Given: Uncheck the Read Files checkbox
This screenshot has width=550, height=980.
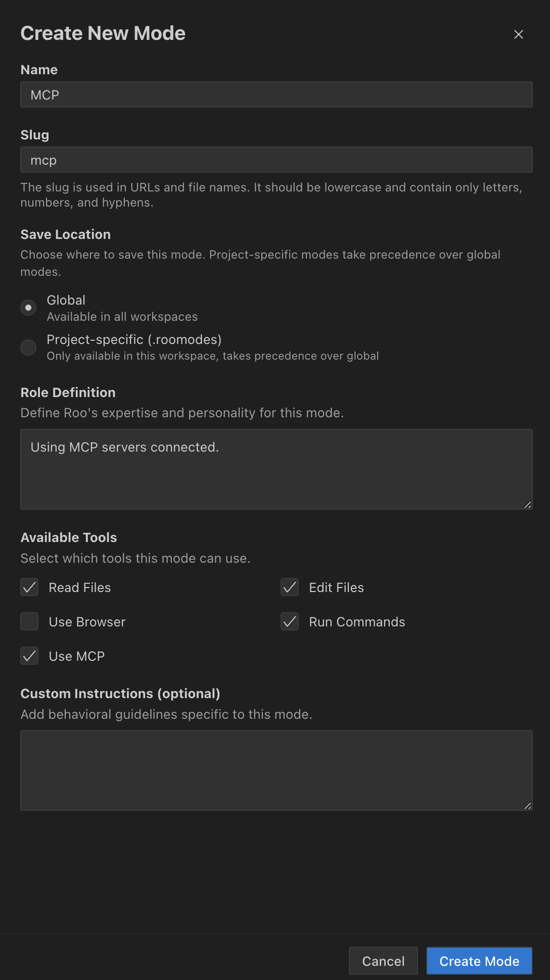Looking at the screenshot, I should click(29, 587).
